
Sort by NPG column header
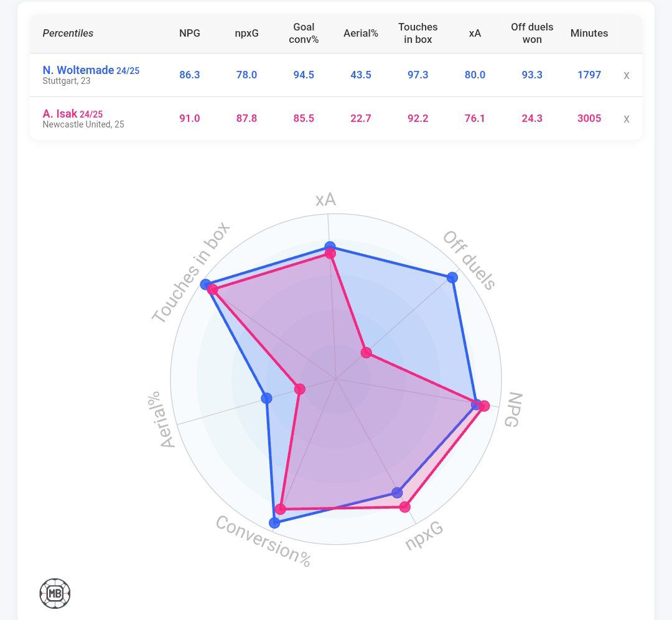coord(190,34)
